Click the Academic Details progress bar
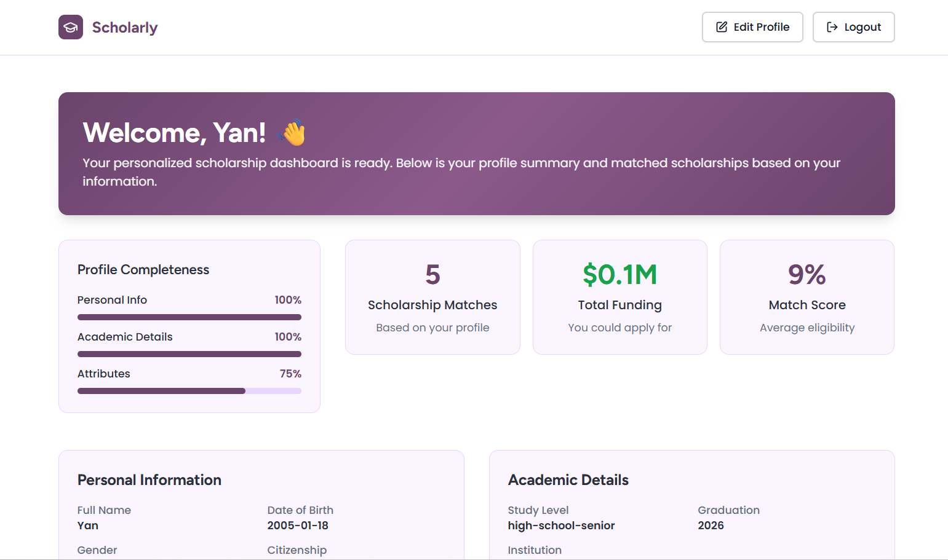Viewport: 948px width, 560px height. coord(189,354)
